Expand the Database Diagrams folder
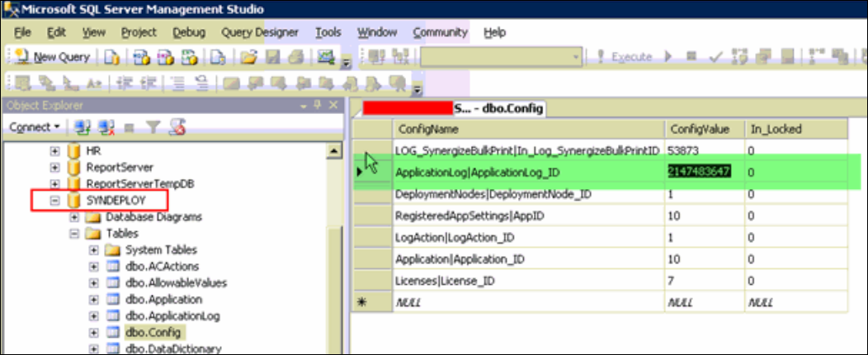 [73, 217]
